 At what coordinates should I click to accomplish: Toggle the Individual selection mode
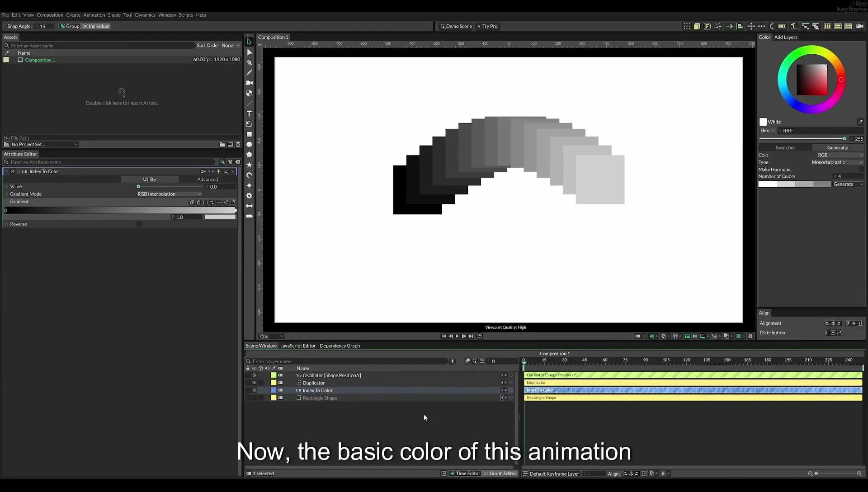[x=96, y=26]
